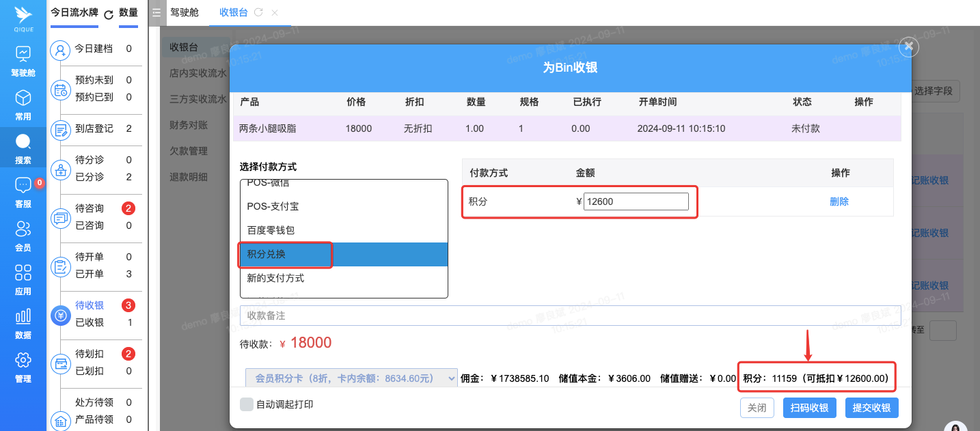
Task: Expand the 会员积分卡 dropdown
Action: (x=351, y=378)
